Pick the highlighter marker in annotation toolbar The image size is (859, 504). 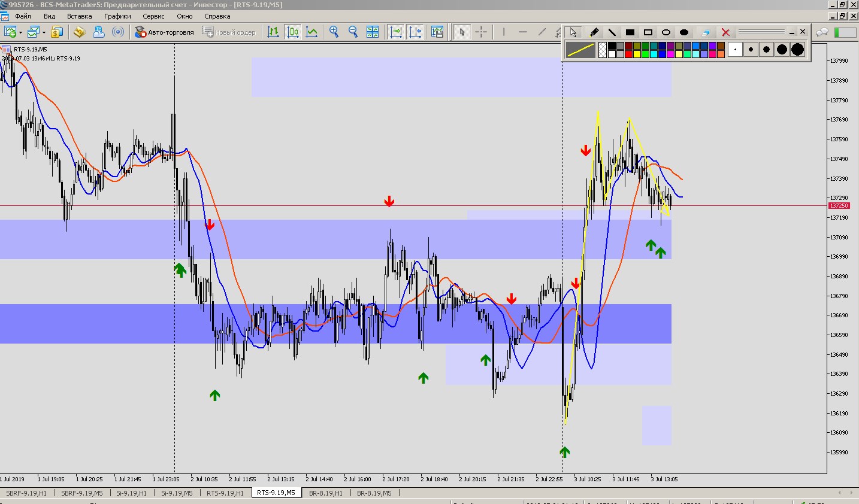point(594,32)
